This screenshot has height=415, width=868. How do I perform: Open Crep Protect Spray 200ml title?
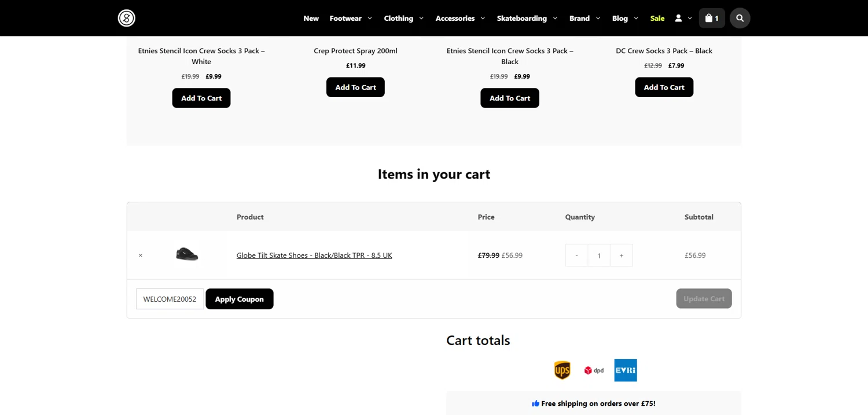click(355, 51)
